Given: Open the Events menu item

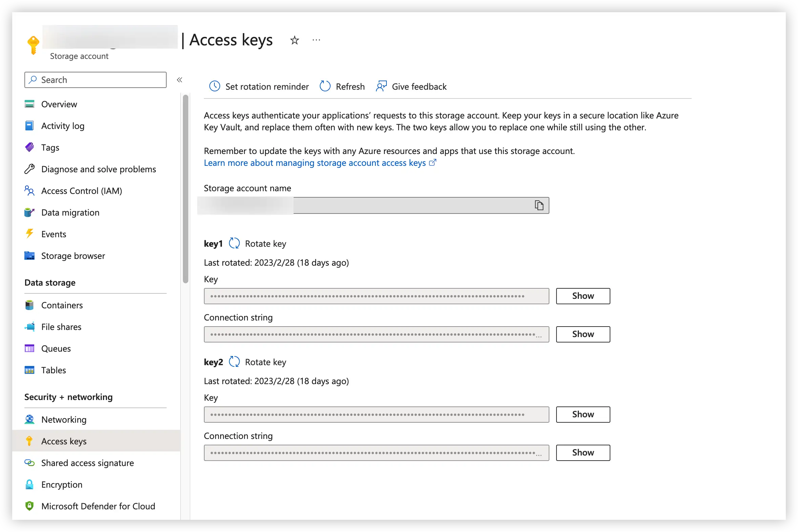Looking at the screenshot, I should coord(54,234).
